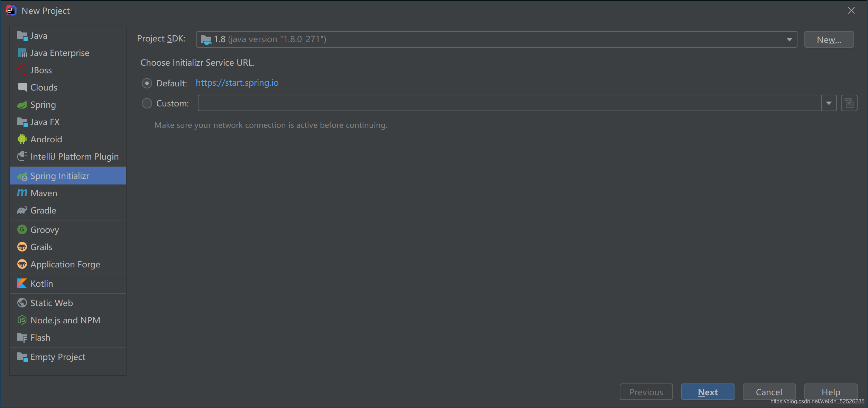The height and width of the screenshot is (408, 868).
Task: Click the orange Grails icon
Action: tap(22, 247)
